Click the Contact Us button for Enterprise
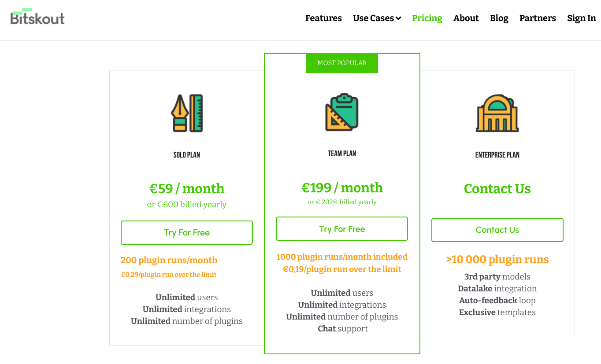Screen dimensions: 601x364 click(497, 230)
